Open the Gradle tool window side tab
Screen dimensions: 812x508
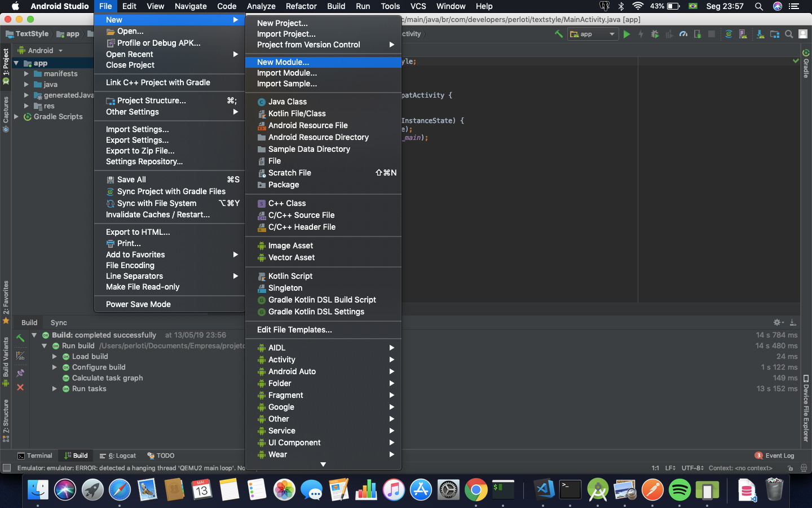pos(806,64)
